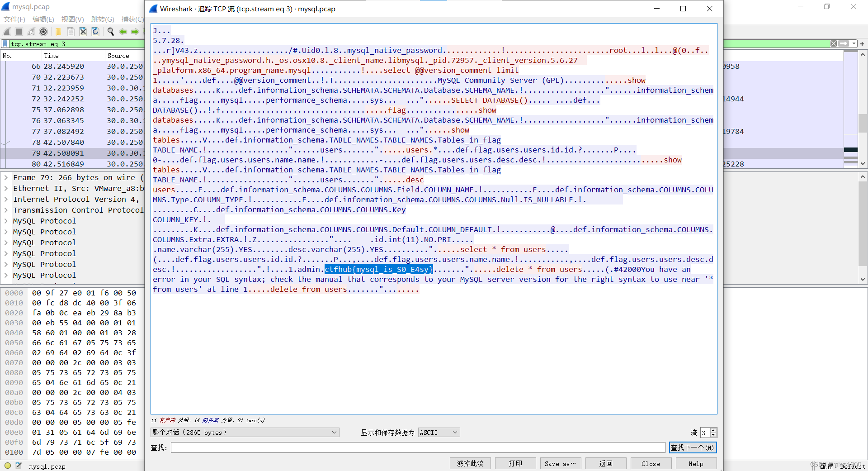
Task: Open the 跳转(G) menu
Action: click(102, 19)
